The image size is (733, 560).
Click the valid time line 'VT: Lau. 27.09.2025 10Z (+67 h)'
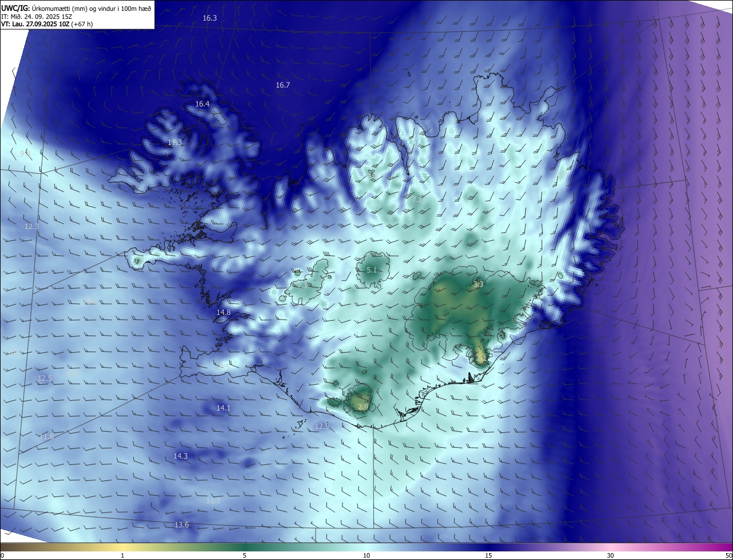click(x=47, y=24)
